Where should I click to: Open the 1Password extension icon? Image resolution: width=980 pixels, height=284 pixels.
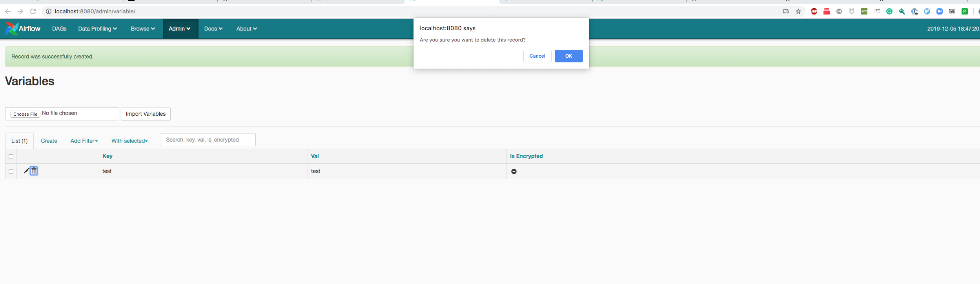coord(914,11)
